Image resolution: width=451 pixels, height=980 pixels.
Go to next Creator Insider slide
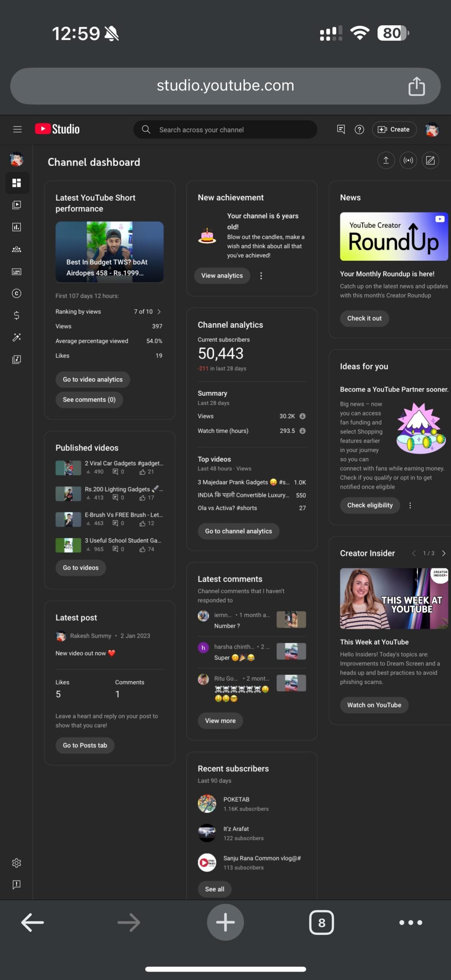click(x=443, y=553)
